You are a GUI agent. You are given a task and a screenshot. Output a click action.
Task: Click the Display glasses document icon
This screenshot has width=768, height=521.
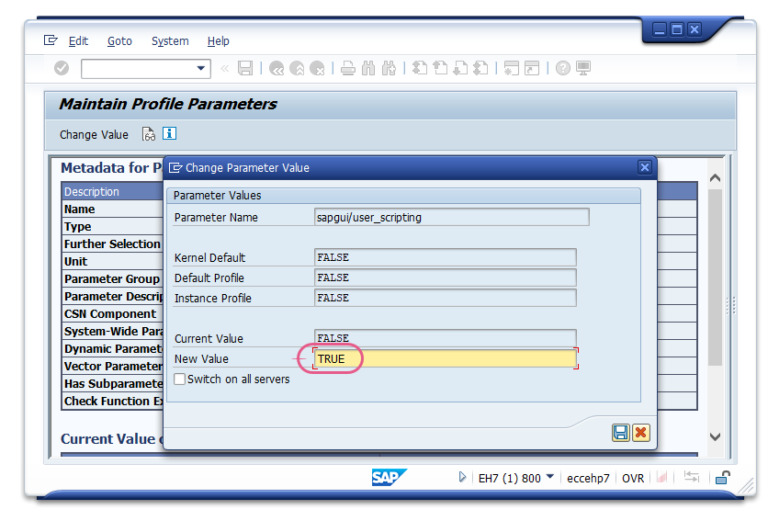148,134
